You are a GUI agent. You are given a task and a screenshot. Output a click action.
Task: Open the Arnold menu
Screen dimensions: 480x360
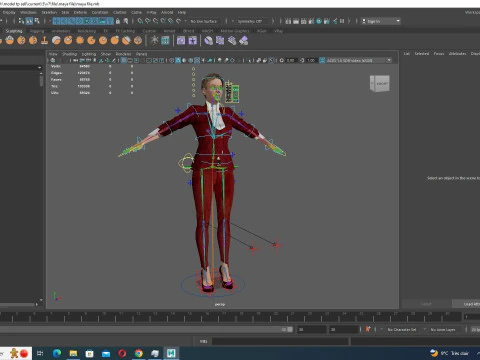tap(167, 12)
